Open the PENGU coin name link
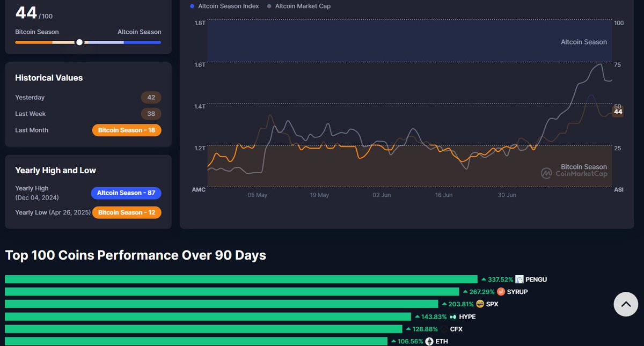 536,279
